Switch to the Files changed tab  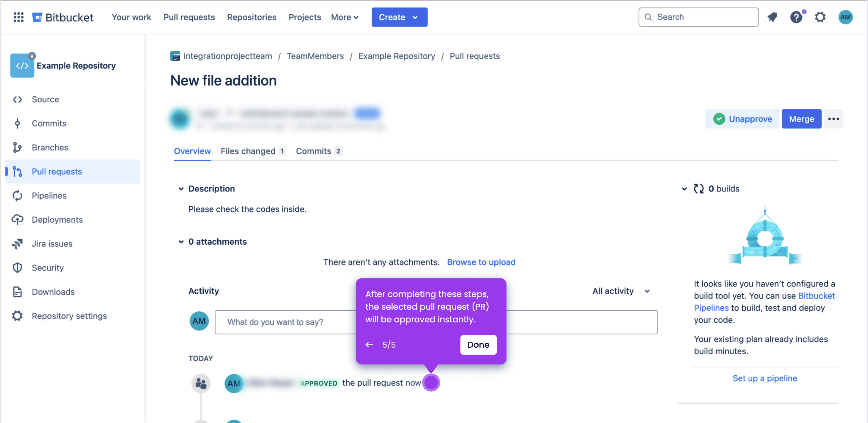253,151
